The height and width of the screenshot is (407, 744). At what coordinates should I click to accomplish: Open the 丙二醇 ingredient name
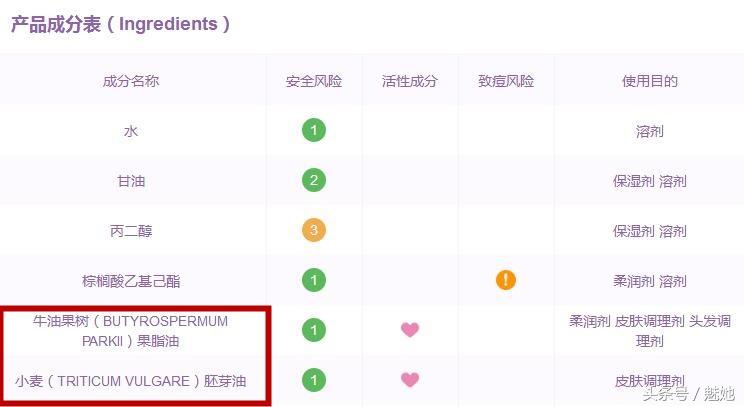click(131, 231)
